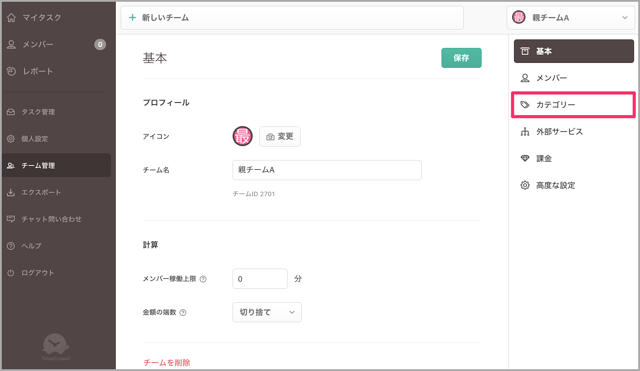Click the tag icon beside カテゴリー
The image size is (640, 371).
(525, 105)
